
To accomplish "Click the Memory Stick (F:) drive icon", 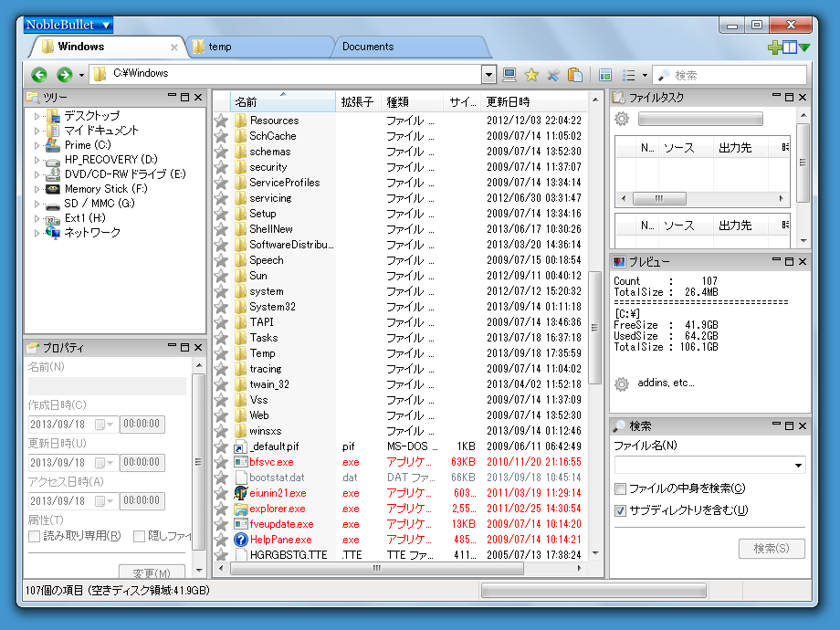I will tap(53, 189).
